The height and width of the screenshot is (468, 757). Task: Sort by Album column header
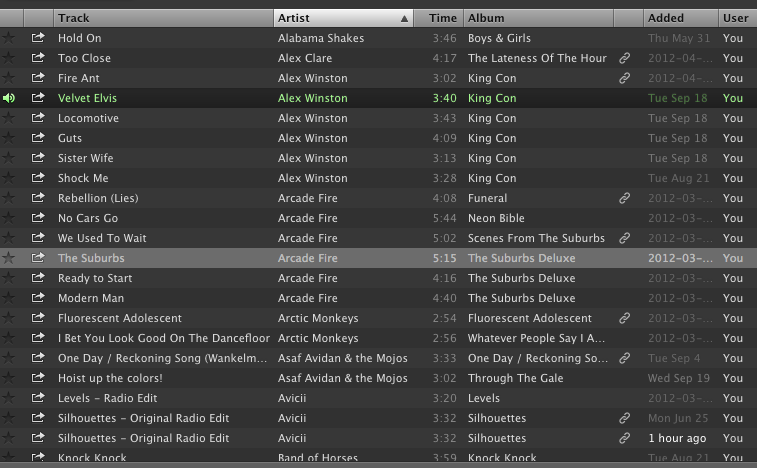[538, 18]
